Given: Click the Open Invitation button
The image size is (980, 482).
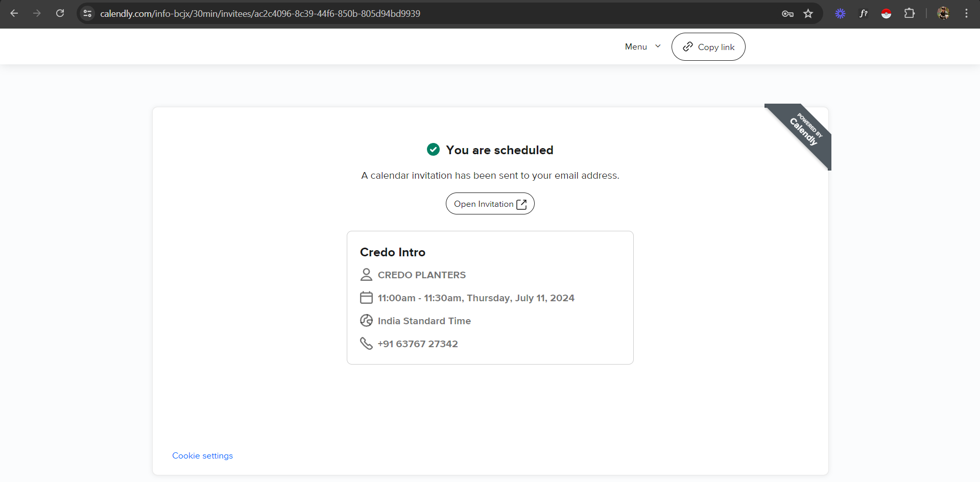Looking at the screenshot, I should (490, 204).
